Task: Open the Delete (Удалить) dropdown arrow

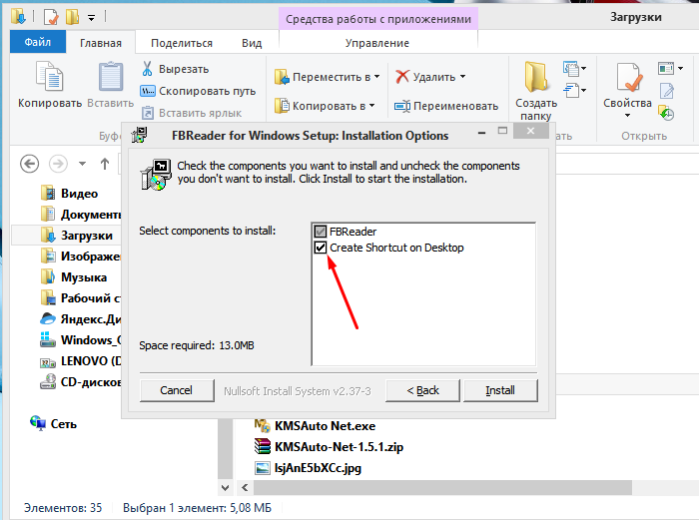Action: tap(462, 77)
